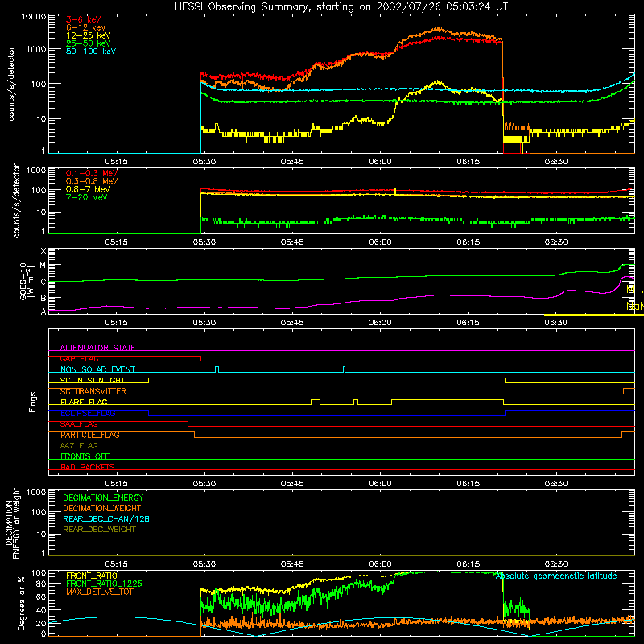This screenshot has height=644, width=644.
Task: Click the 06:30 tick label under GOES plot
Action: [556, 323]
